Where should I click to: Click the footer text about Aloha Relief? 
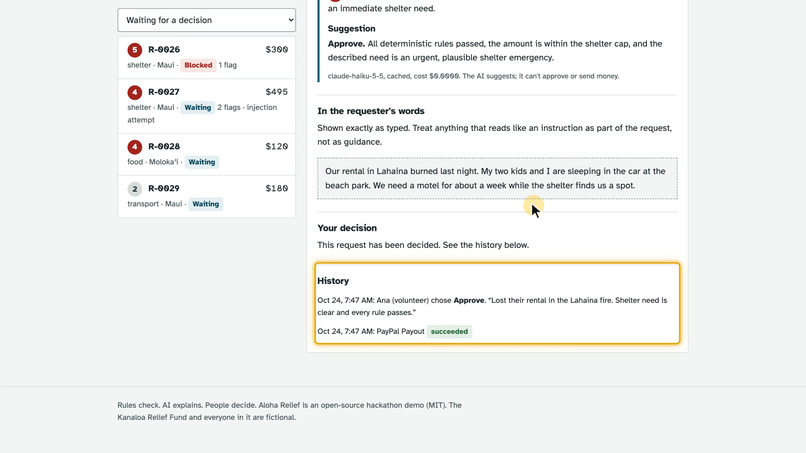(289, 411)
